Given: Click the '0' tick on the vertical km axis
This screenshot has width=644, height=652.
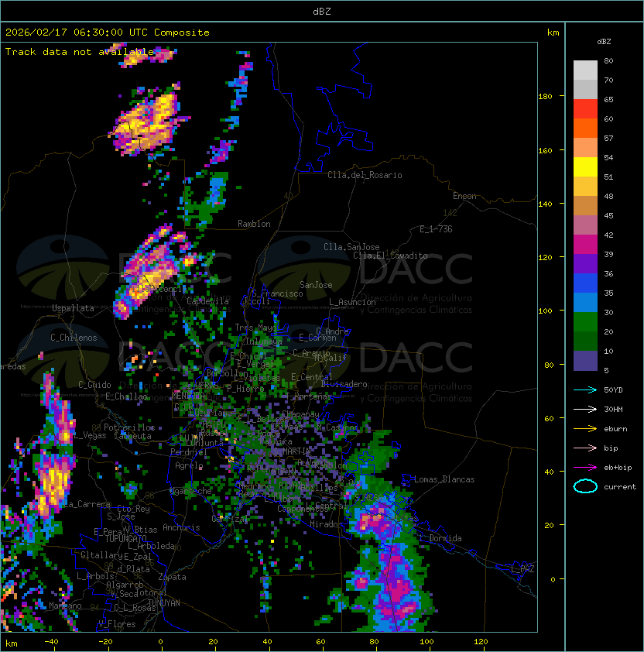Looking at the screenshot, I should pos(553,579).
